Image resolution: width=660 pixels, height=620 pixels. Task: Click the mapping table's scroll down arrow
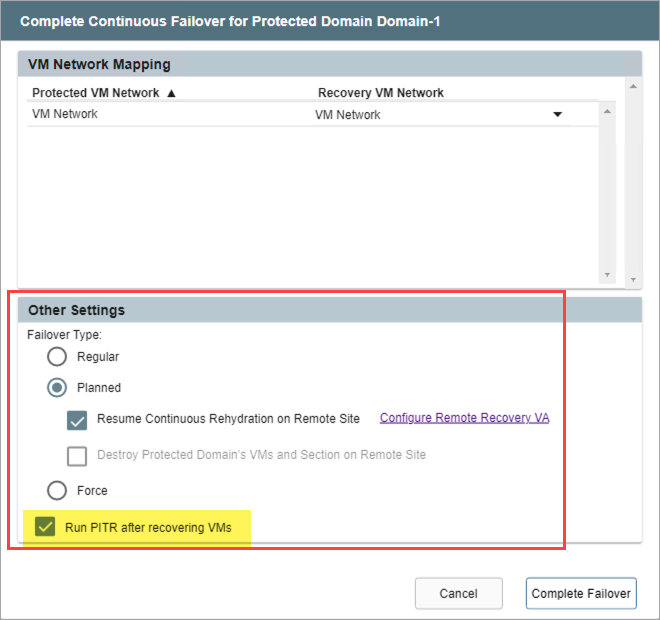[x=606, y=275]
